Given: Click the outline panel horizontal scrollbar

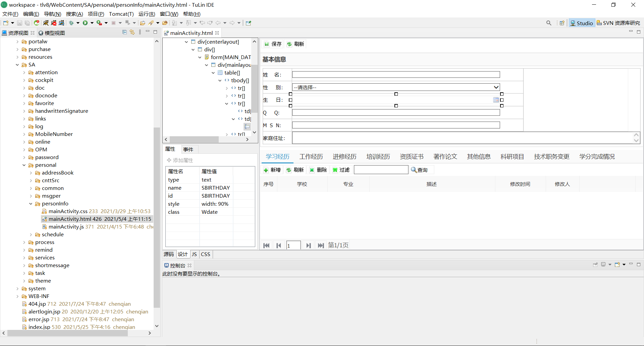Looking at the screenshot, I should [194, 139].
